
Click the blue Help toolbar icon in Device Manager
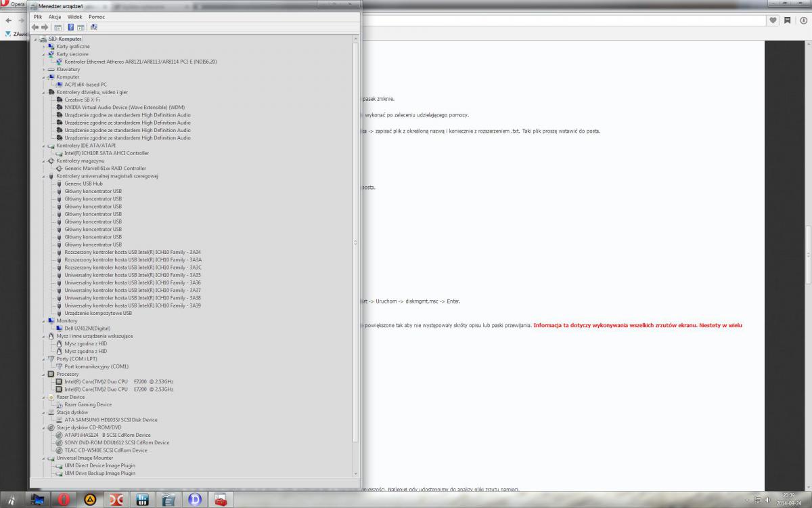click(70, 27)
